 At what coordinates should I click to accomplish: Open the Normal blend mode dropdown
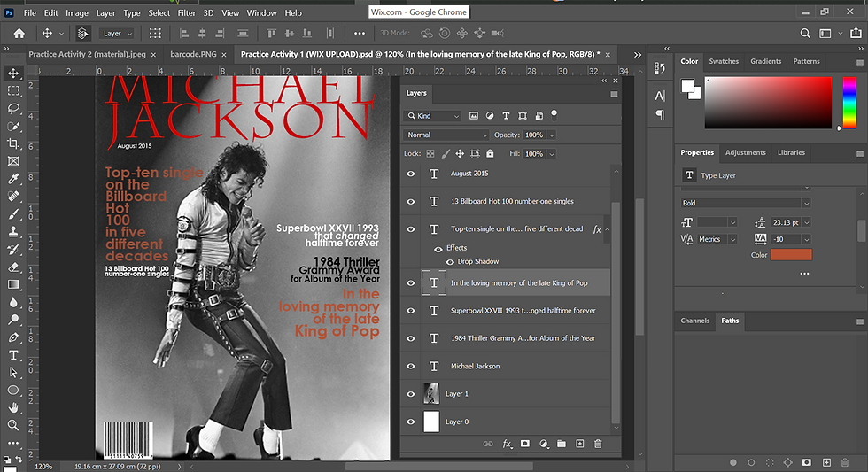(x=446, y=135)
